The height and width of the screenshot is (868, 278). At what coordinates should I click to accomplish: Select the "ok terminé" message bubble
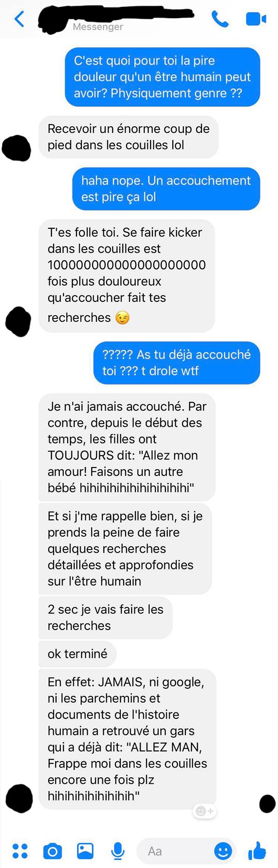click(77, 654)
